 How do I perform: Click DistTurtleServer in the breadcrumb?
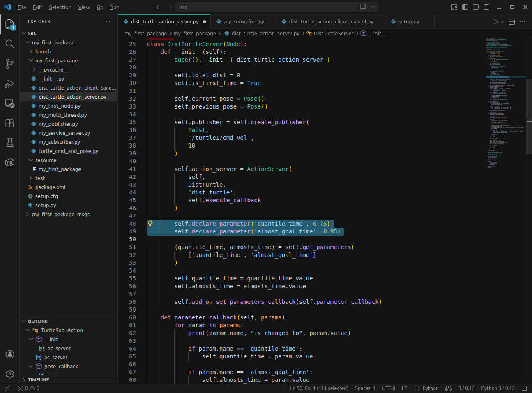click(333, 34)
